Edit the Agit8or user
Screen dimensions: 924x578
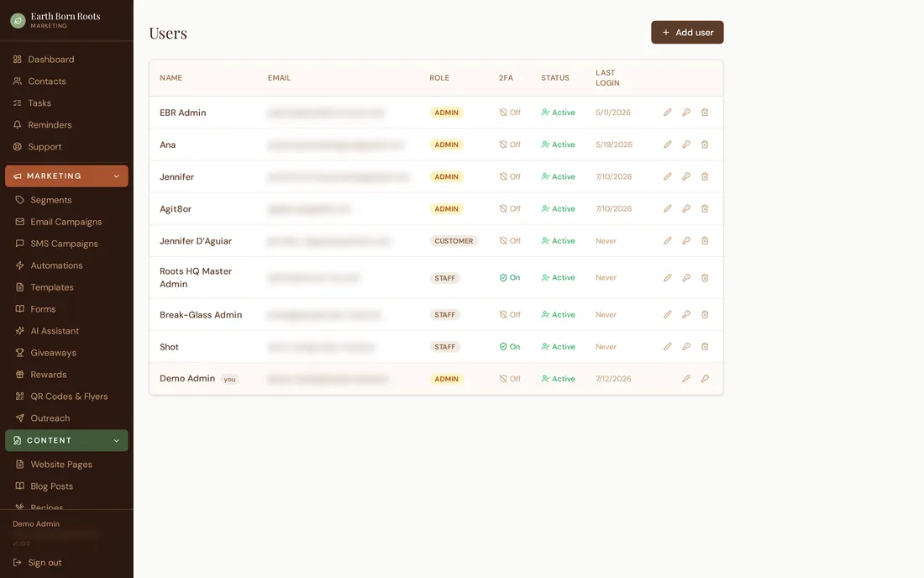click(667, 208)
